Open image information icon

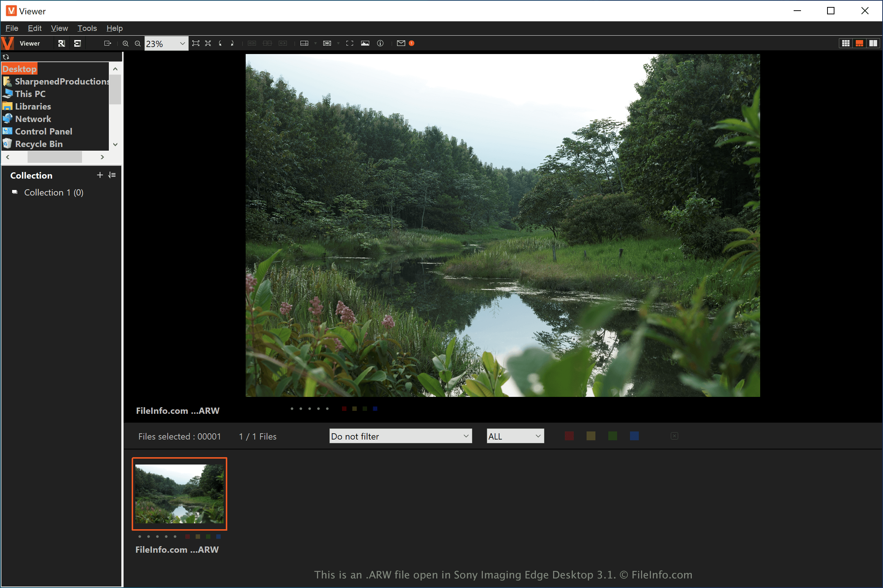coord(380,43)
